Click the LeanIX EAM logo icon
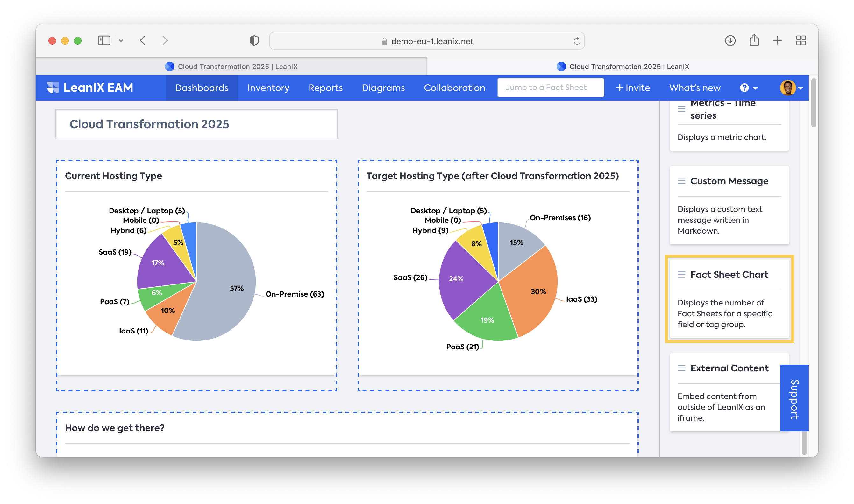Image resolution: width=854 pixels, height=504 pixels. point(53,87)
